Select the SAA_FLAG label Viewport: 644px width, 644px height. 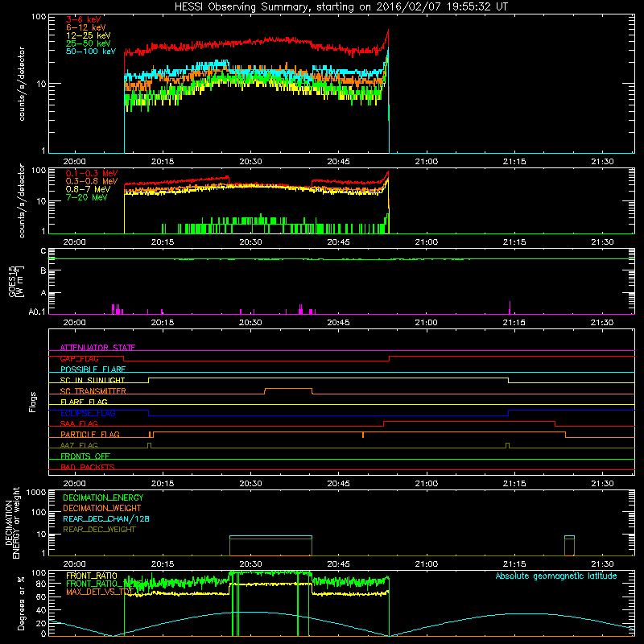pos(79,423)
